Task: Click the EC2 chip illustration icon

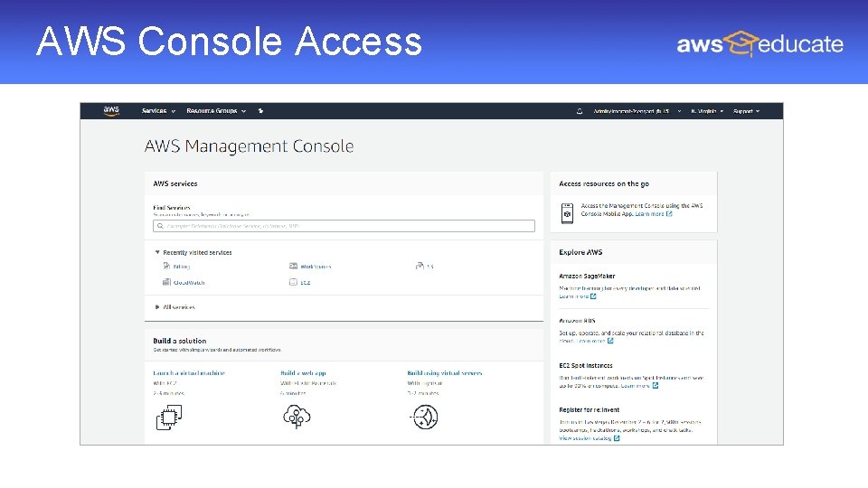Action: [x=169, y=418]
